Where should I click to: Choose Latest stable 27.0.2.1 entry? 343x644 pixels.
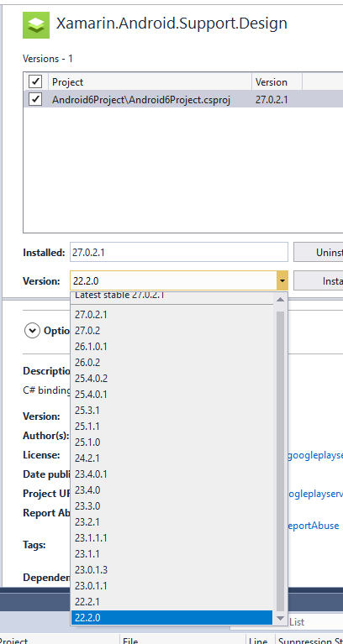(171, 296)
